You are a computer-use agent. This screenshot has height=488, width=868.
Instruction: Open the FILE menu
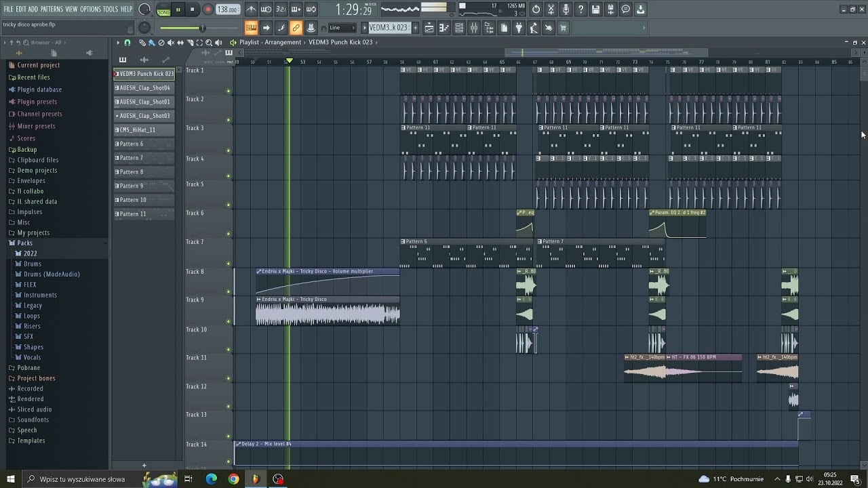tap(9, 9)
